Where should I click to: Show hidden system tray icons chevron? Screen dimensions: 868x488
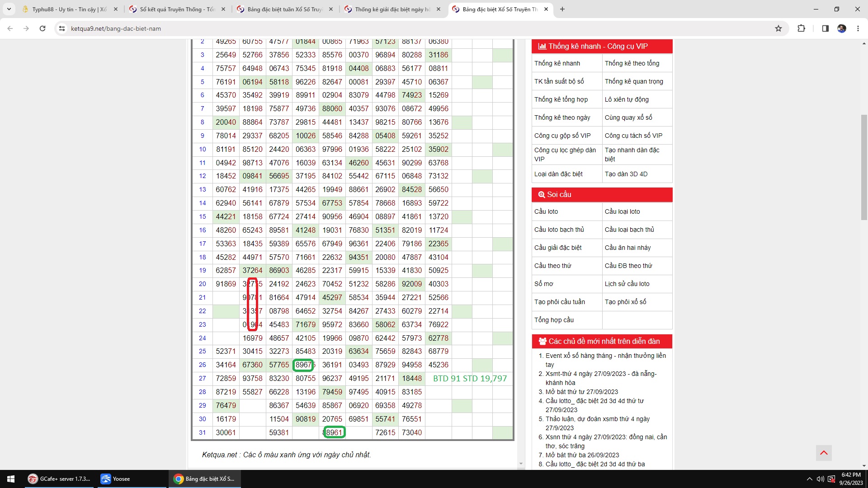809,479
